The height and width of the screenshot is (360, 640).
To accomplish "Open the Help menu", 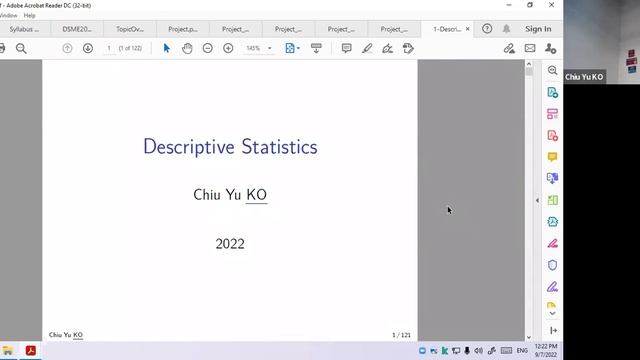I will (x=29, y=16).
